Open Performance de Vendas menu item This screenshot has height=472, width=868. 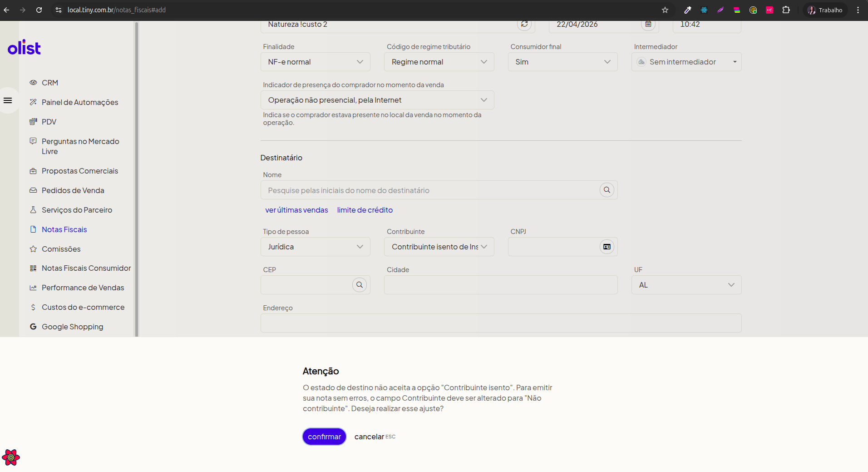tap(83, 288)
